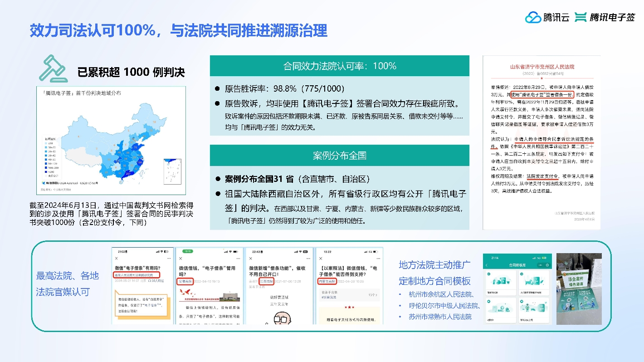This screenshot has height=362, width=644.
Task: Click the bullet 呼伦贝尔市中级人民法院
Action: click(x=444, y=305)
